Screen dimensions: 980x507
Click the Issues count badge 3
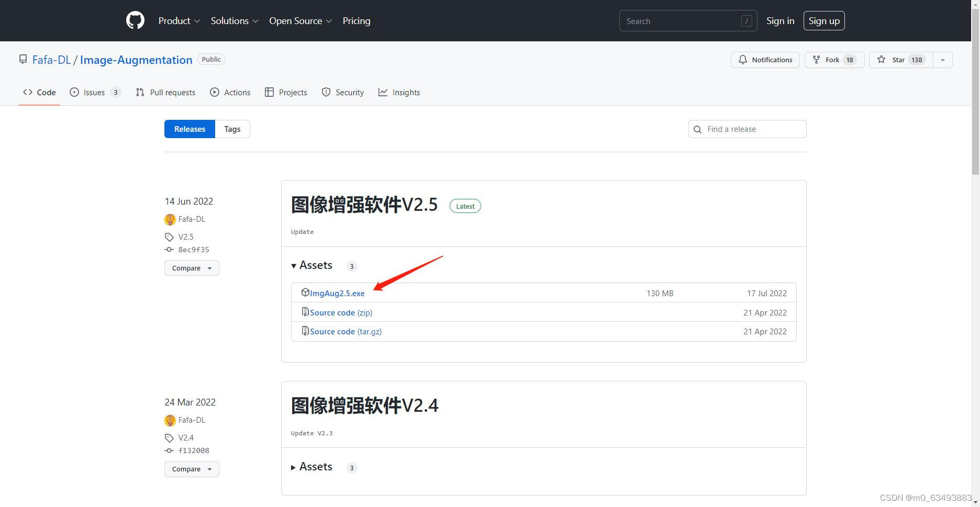coord(116,92)
